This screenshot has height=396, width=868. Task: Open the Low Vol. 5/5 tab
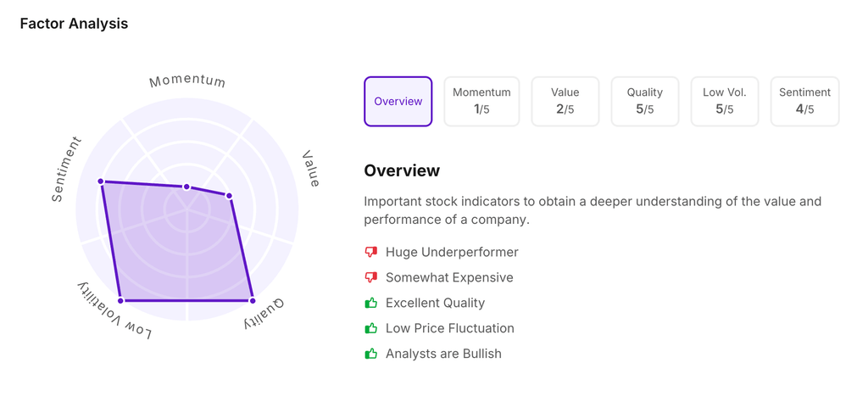(x=724, y=102)
